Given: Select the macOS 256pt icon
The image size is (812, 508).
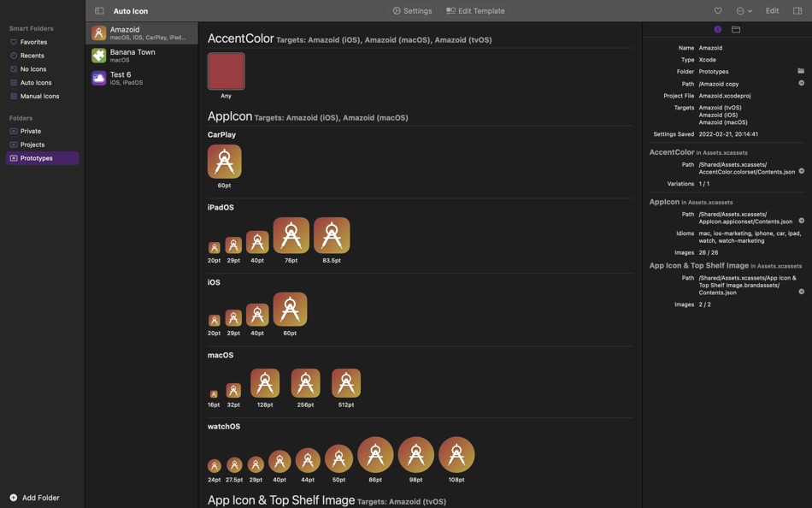Looking at the screenshot, I should (305, 383).
